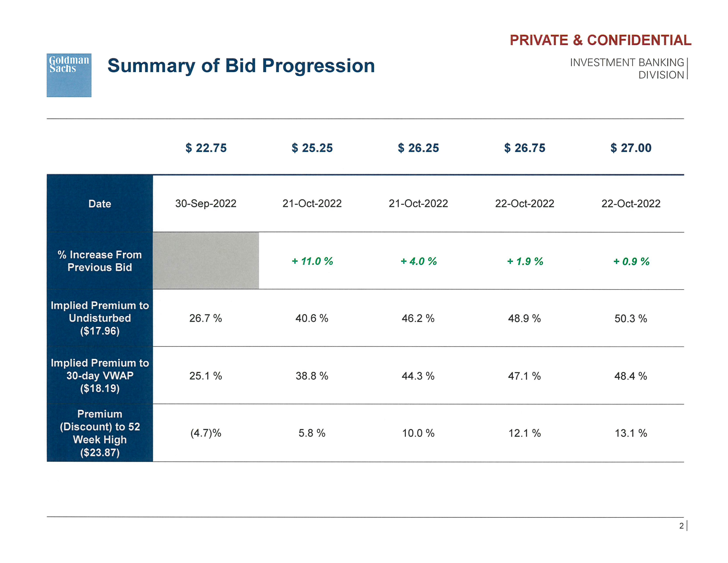Click the (4.7)% discount cell
This screenshot has width=728, height=563.
click(206, 433)
